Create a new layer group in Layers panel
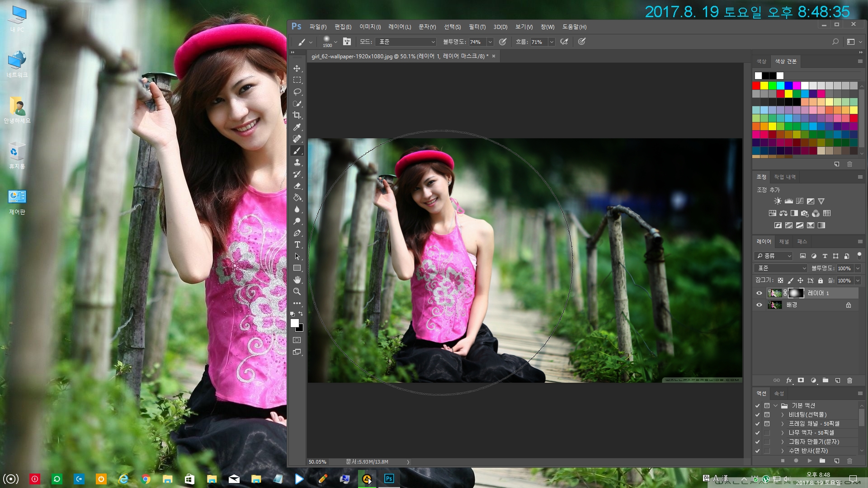The height and width of the screenshot is (488, 868). 826,380
